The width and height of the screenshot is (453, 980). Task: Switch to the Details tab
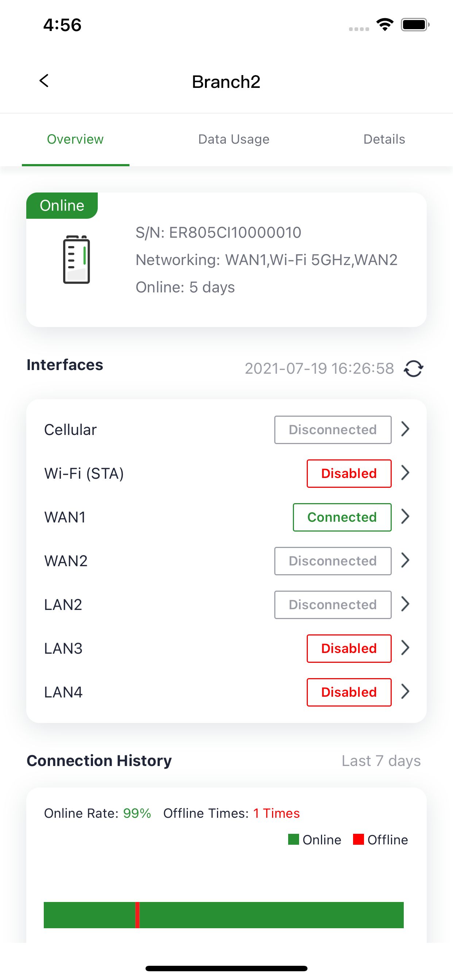coord(384,139)
